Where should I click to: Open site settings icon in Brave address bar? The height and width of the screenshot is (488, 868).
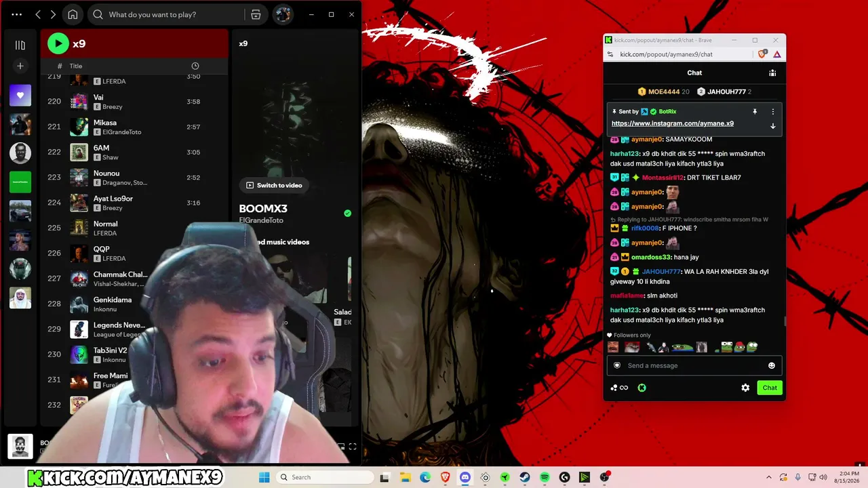point(610,54)
